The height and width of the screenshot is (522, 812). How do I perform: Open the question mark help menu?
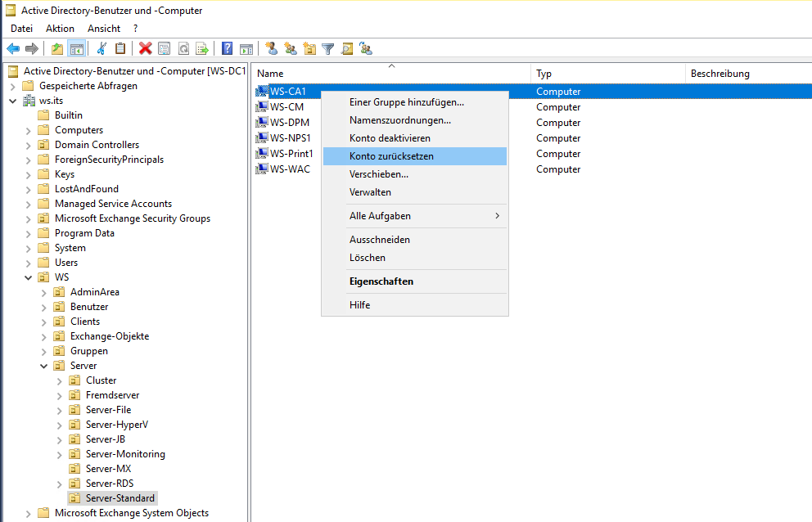coord(136,29)
